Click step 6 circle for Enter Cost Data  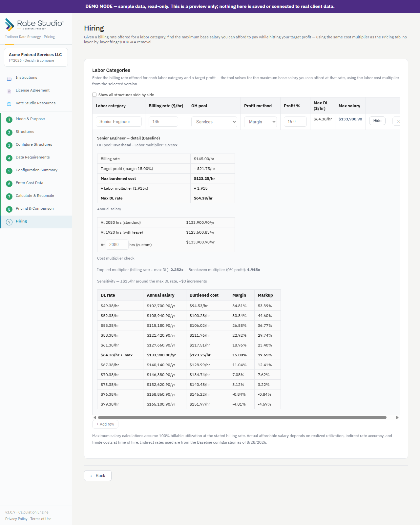click(x=9, y=184)
